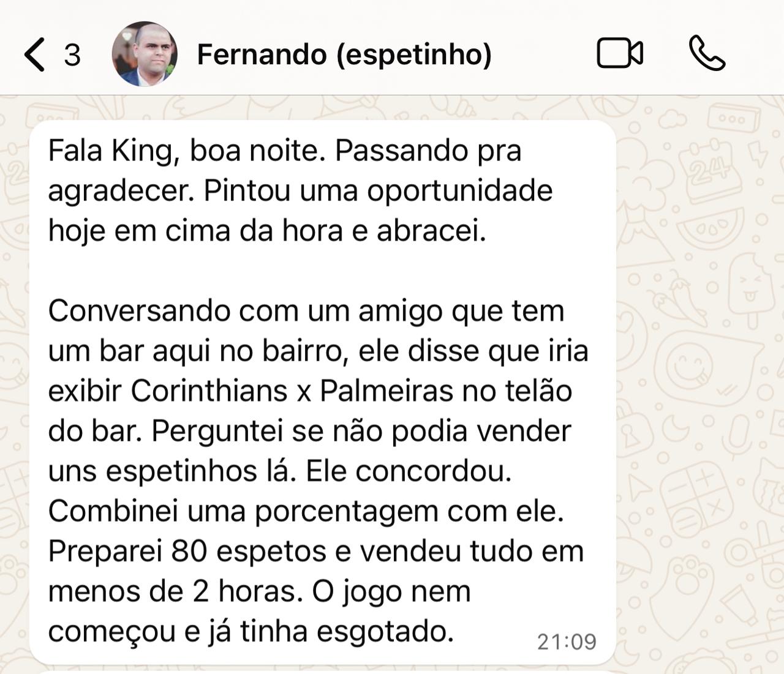784x674 pixels.
Task: Click the last line "começou e já tinha esgotado"
Action: point(251,631)
